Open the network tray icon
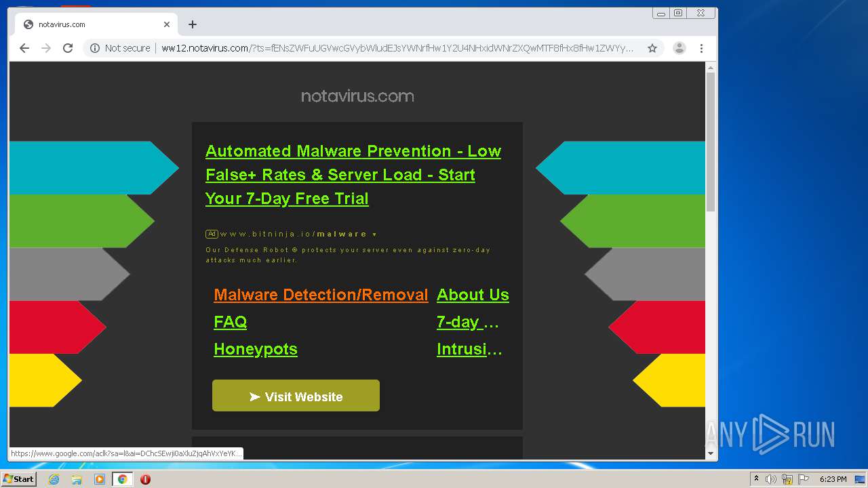The width and height of the screenshot is (868, 488). [787, 479]
